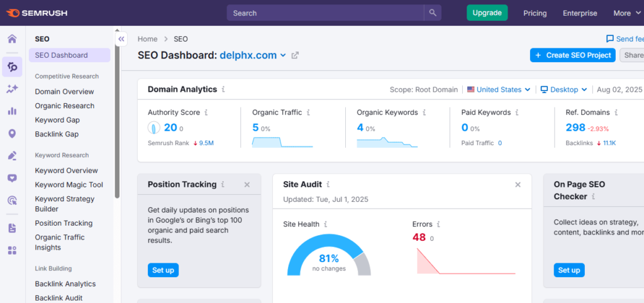Open the Local map pin icon
The height and width of the screenshot is (303, 644).
coord(13,133)
